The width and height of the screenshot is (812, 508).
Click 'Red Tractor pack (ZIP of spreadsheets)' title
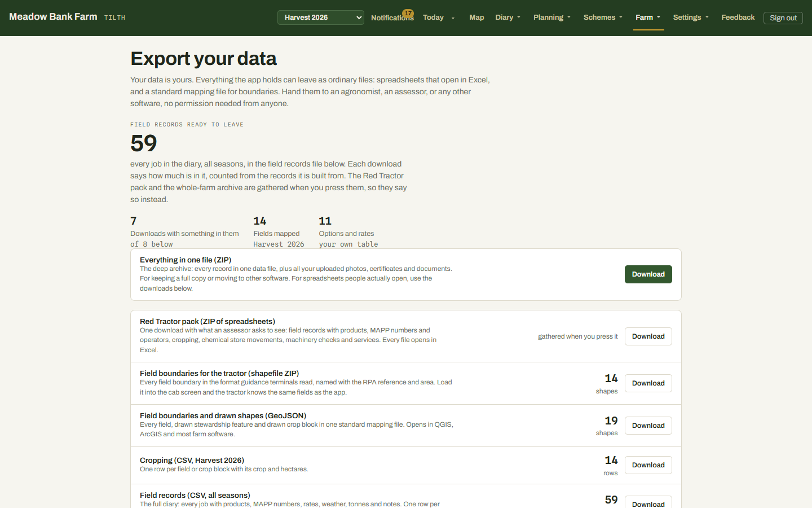tap(208, 321)
